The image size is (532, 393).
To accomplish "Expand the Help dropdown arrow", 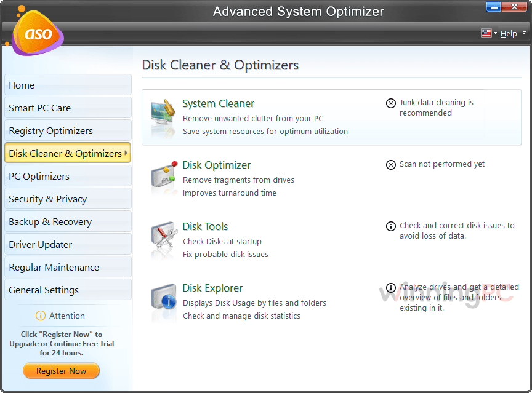I will (524, 33).
